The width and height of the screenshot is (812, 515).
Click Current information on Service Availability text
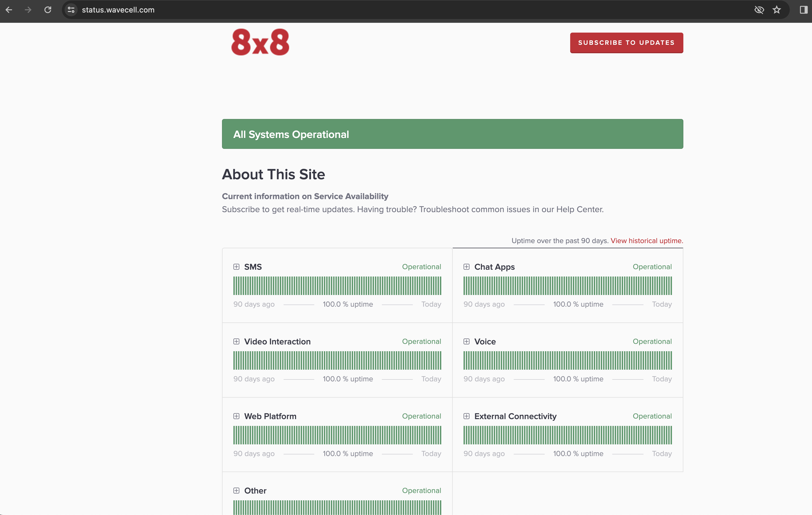(305, 196)
